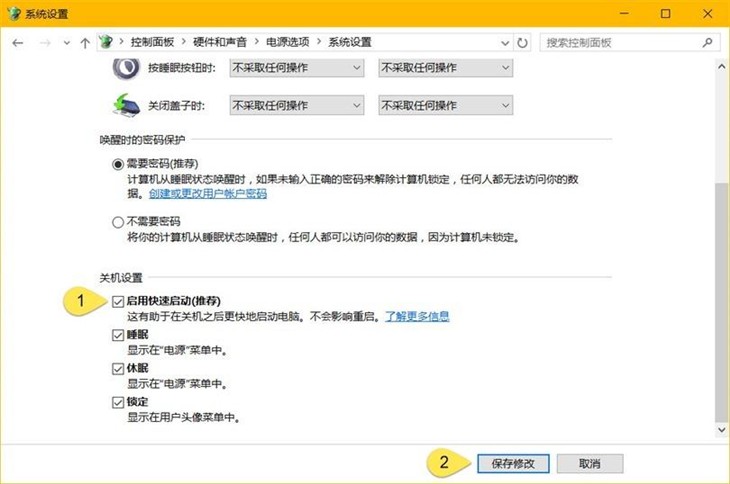Open second dropdown for 按睡眠按钮时
Image resolution: width=730 pixels, height=484 pixels.
pos(446,68)
